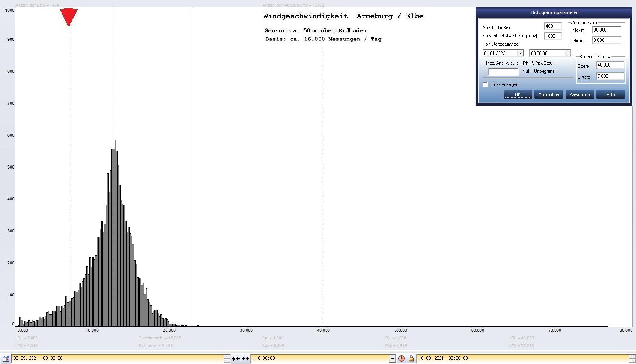Screen dimensions: 636x364
Task: Click the Sensor ca. 50 m über Erdboden line
Action: 315,30
